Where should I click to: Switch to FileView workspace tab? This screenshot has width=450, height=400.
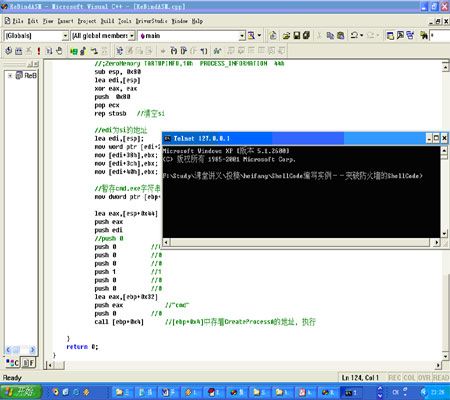click(29, 362)
